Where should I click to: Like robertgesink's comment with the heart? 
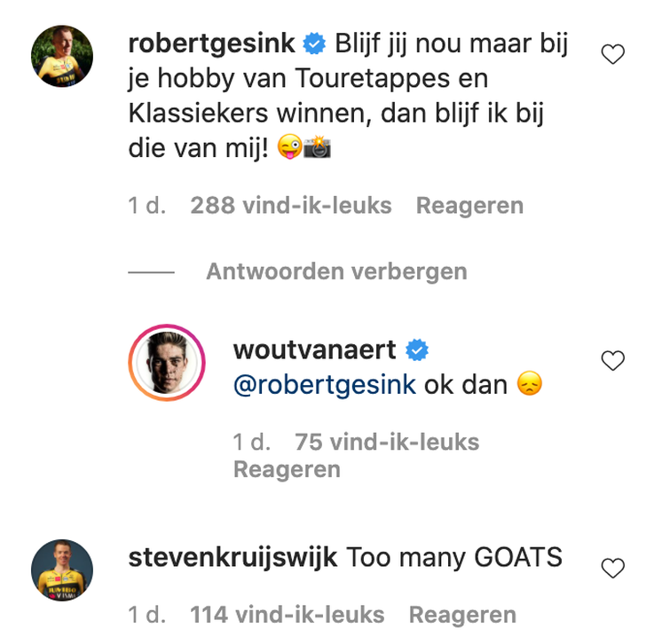point(612,54)
